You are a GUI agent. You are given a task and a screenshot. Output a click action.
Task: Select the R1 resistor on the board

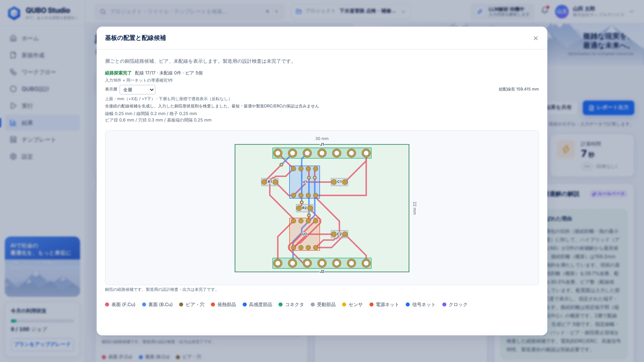270,182
